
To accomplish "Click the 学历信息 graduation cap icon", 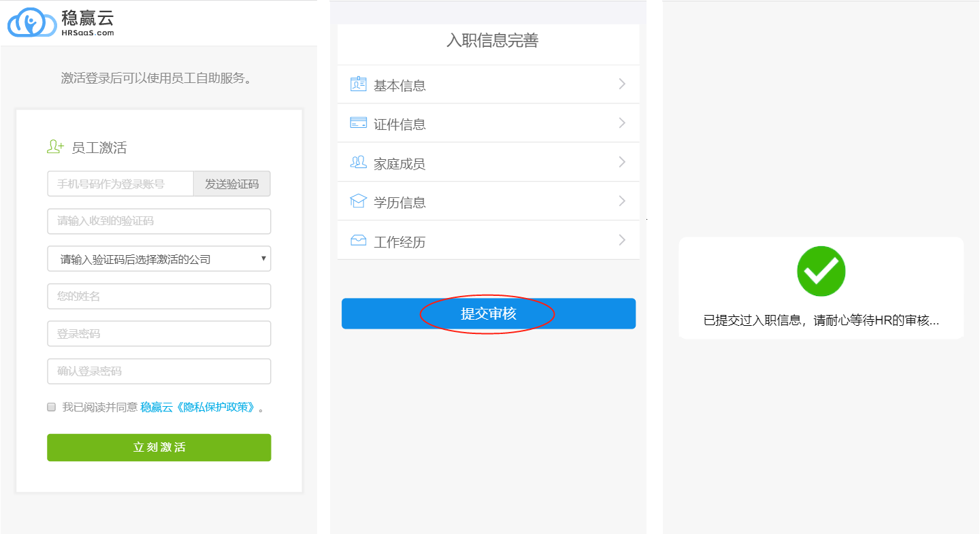I will 358,201.
